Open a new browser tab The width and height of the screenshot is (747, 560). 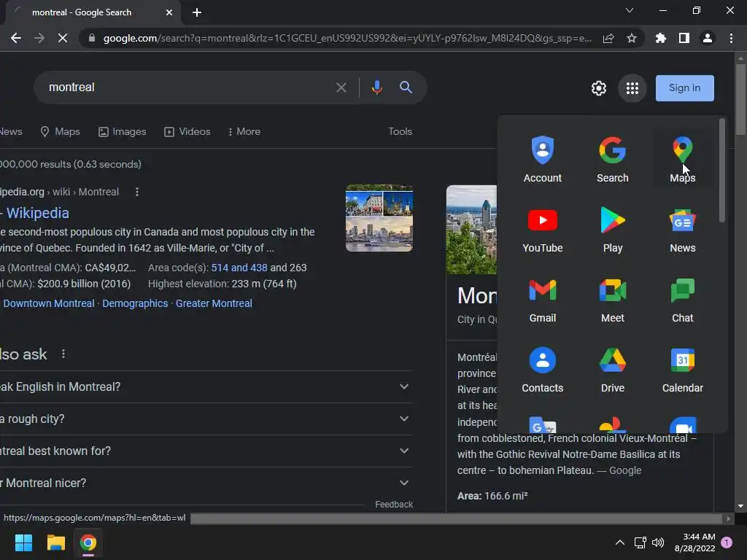coord(197,12)
